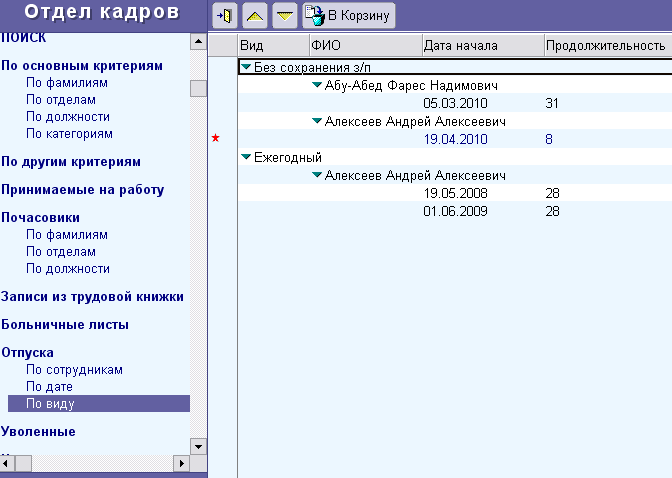Select the vacation entry dated 19.05.2008
Viewport: 672px width, 478px height.
(455, 193)
